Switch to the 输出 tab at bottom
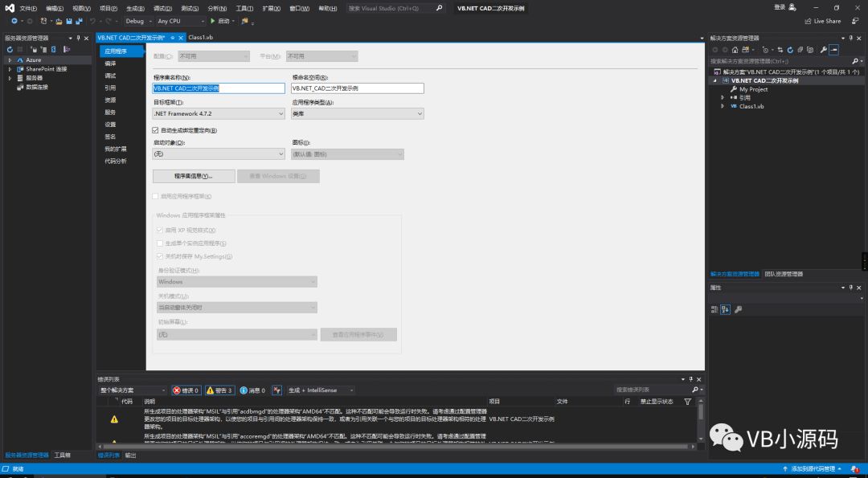Image resolution: width=868 pixels, height=478 pixels. (130, 456)
